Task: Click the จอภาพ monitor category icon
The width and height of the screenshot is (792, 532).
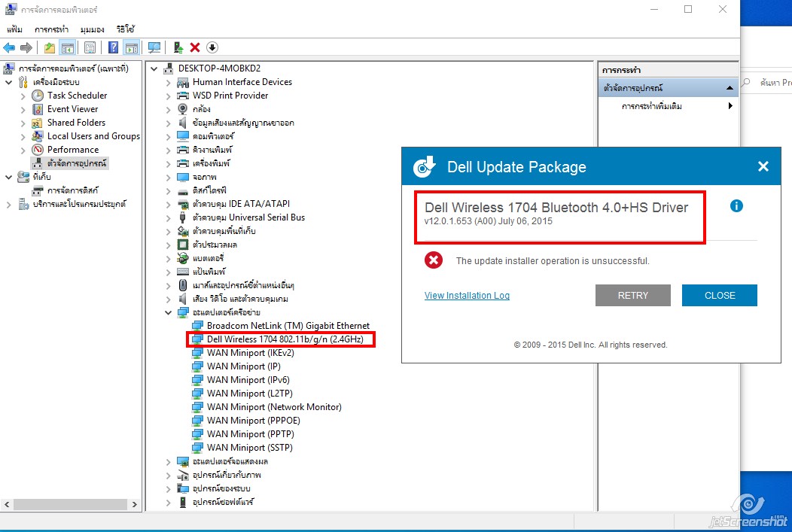Action: [183, 177]
